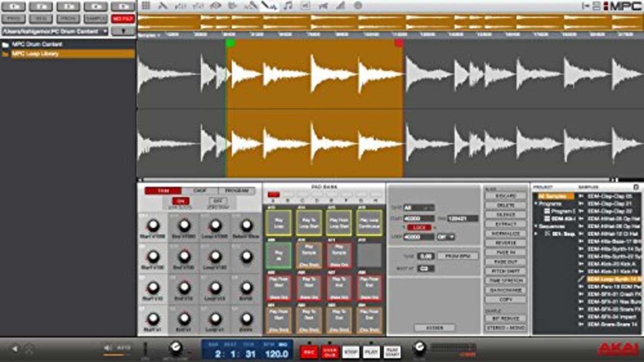
Task: Switch to the PROGRAM tab
Action: click(237, 190)
